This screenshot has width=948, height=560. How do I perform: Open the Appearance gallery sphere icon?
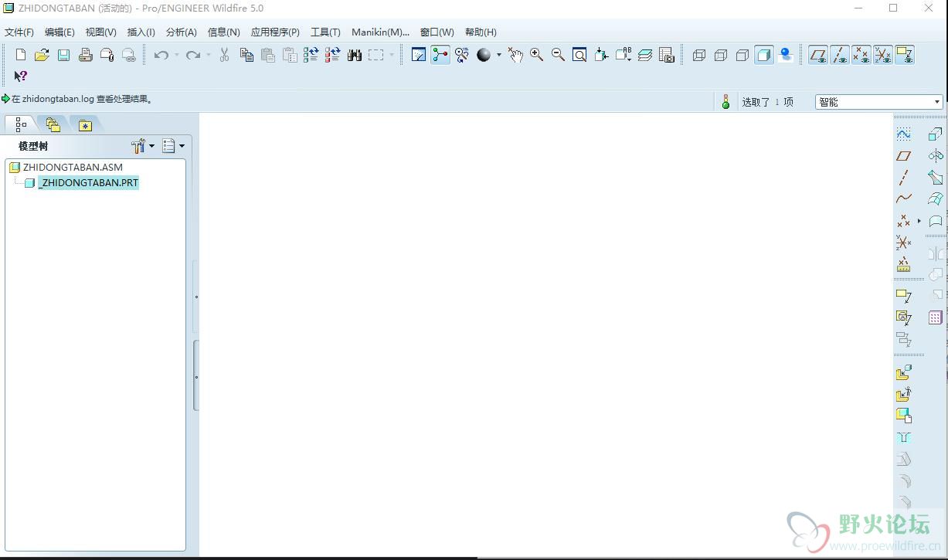[x=484, y=55]
